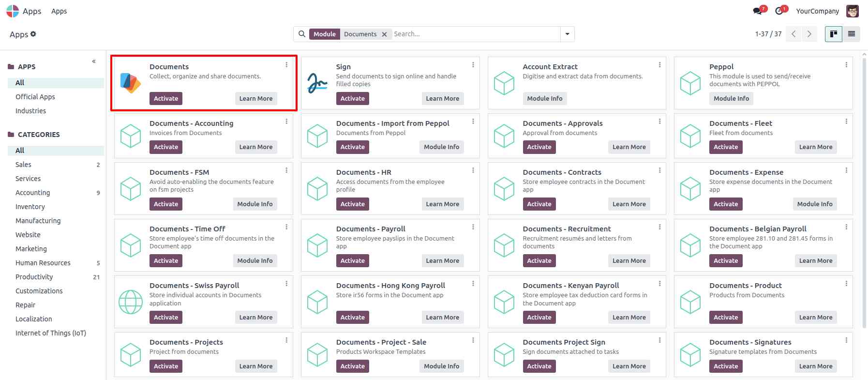Image resolution: width=868 pixels, height=380 pixels.
Task: Open the activities clock icon
Action: click(x=779, y=11)
